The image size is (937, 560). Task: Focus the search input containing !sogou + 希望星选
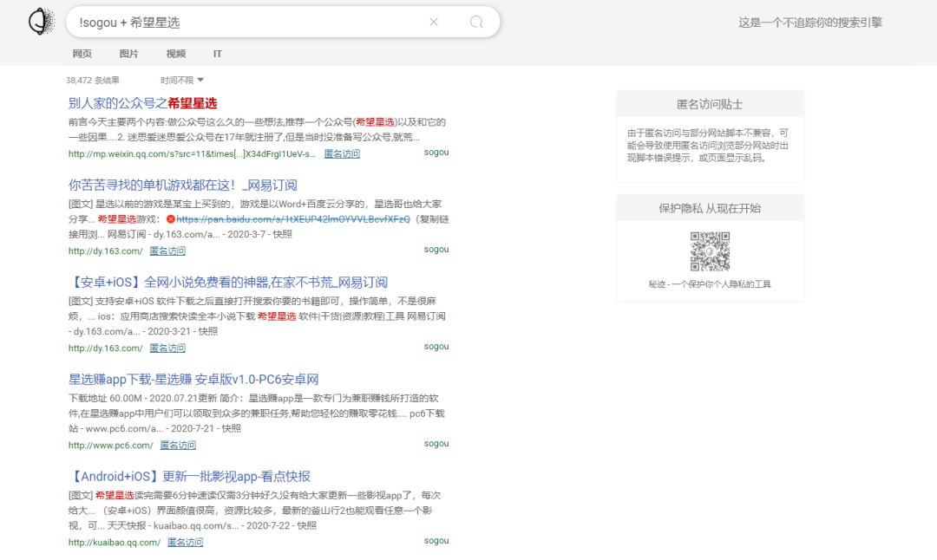click(243, 23)
